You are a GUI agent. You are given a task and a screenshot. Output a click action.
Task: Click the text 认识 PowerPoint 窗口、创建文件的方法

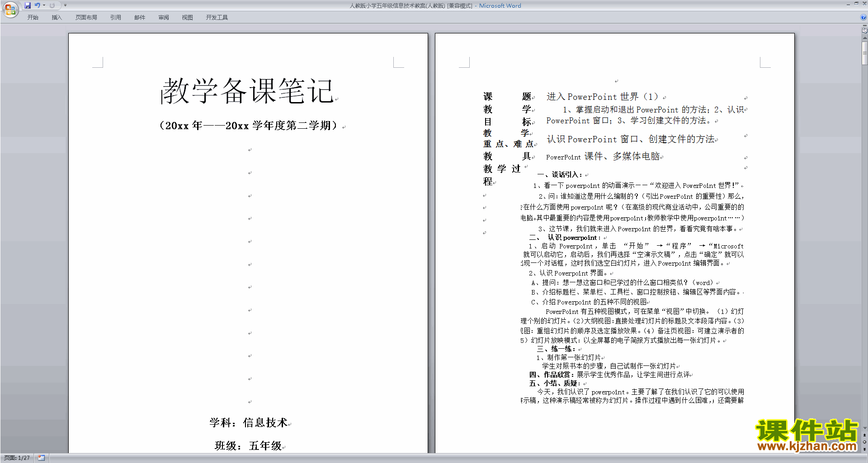pyautogui.click(x=631, y=139)
